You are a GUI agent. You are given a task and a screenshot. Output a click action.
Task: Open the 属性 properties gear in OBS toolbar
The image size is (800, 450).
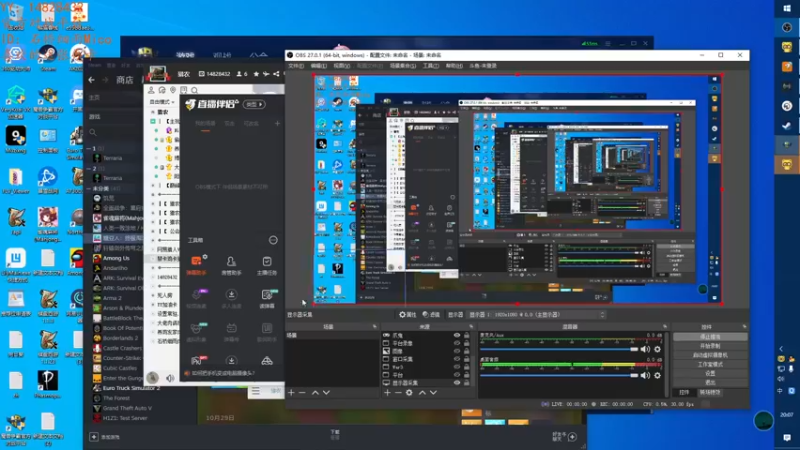click(408, 315)
